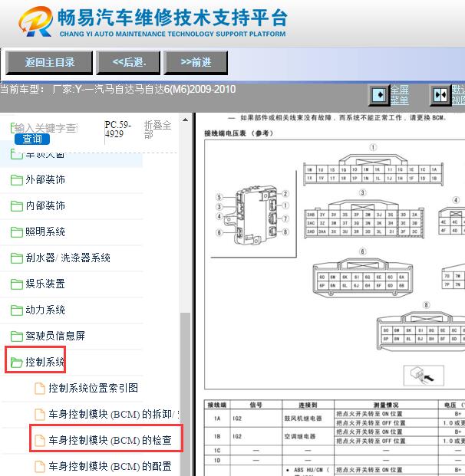The width and height of the screenshot is (465, 476).
Task: Click the 折叠全部 link
Action: (157, 130)
